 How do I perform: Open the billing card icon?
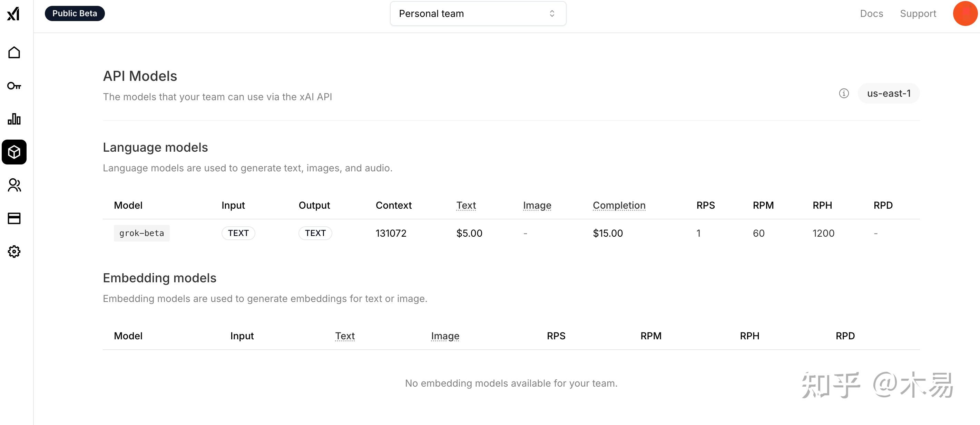coord(14,219)
